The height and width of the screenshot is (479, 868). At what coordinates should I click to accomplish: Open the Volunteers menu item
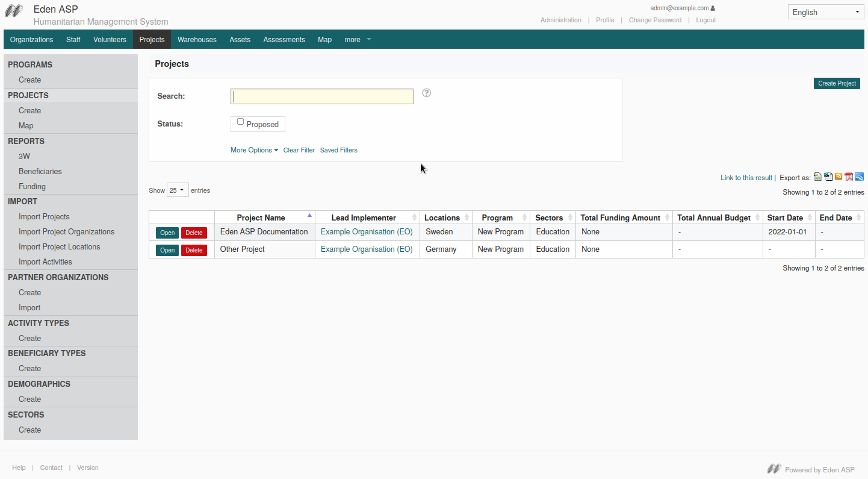(110, 40)
